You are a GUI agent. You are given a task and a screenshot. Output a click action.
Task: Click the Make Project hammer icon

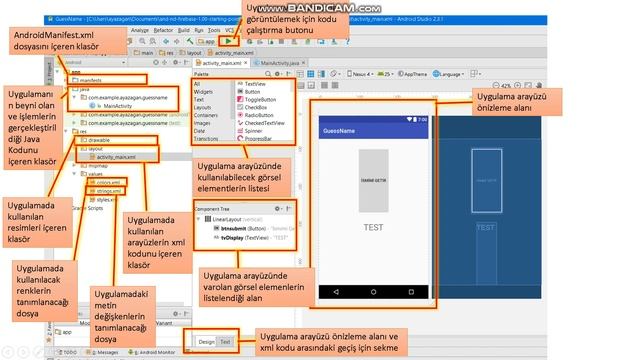pyautogui.click(x=190, y=41)
